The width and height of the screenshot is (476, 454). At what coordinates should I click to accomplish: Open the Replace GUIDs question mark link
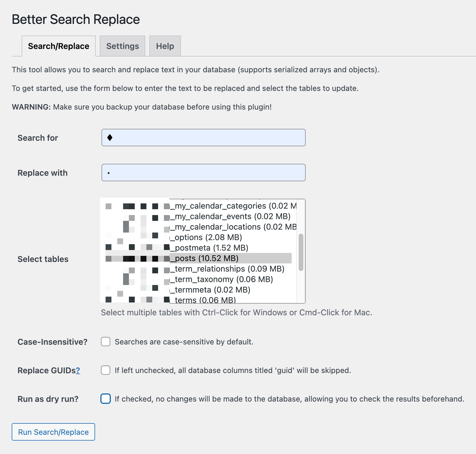click(78, 370)
